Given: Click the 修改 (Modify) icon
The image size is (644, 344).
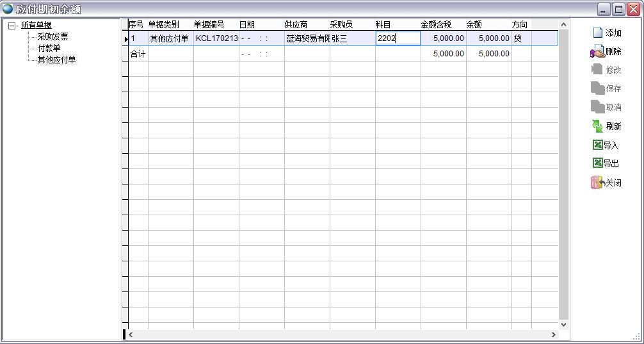Looking at the screenshot, I should click(597, 70).
